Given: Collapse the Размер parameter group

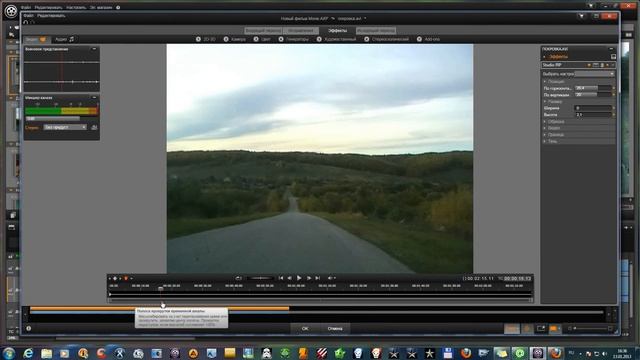Looking at the screenshot, I should [x=545, y=102].
